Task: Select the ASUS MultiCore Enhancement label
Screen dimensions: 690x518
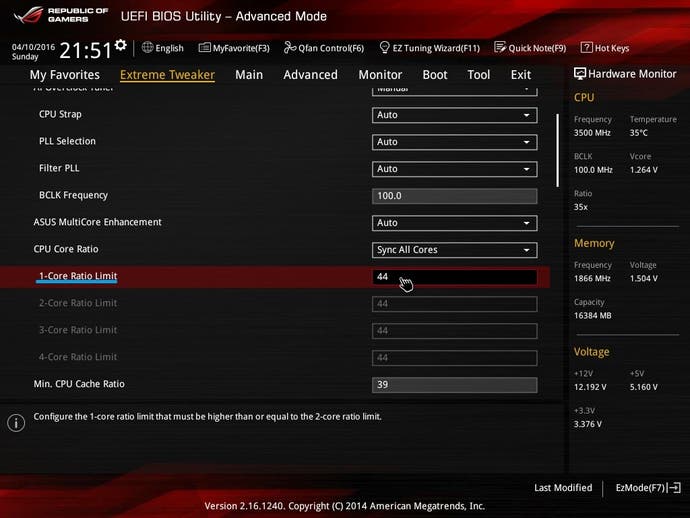Action: 98,222
